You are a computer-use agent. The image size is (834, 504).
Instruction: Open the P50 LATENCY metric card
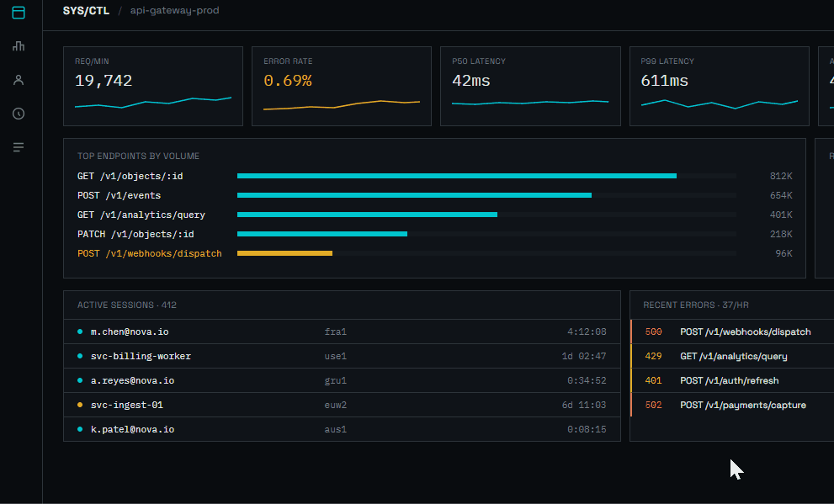pos(530,86)
